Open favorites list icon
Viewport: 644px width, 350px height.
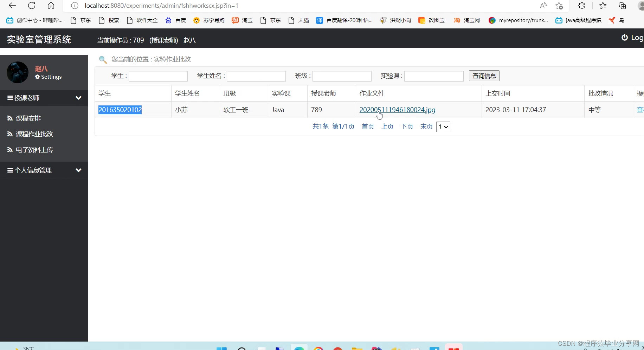[603, 6]
